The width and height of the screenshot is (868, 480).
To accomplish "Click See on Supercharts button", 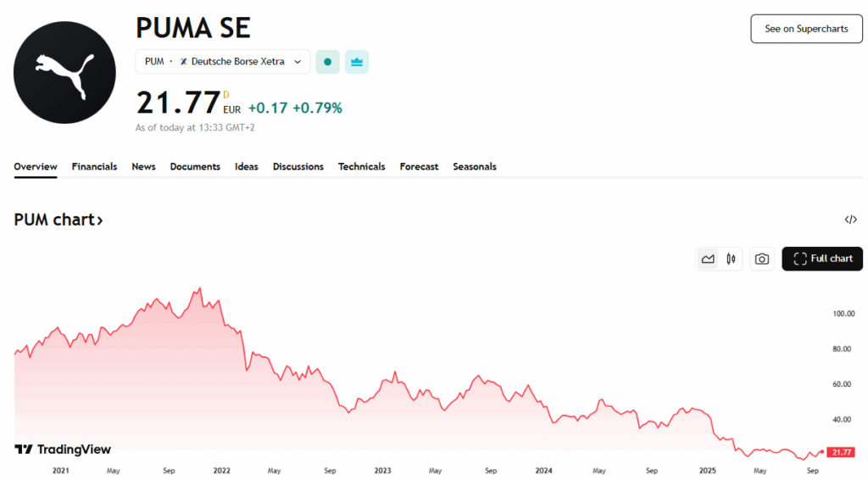I will point(806,29).
